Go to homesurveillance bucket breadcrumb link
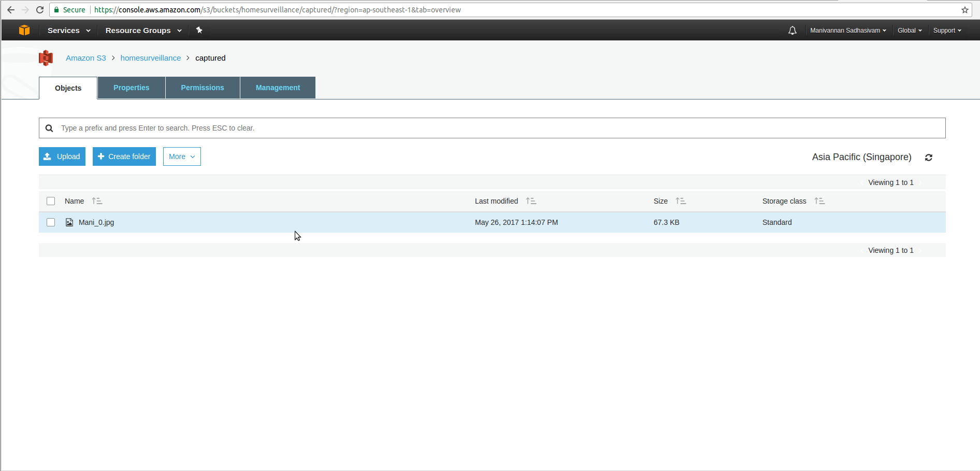The width and height of the screenshot is (980, 471). [150, 58]
